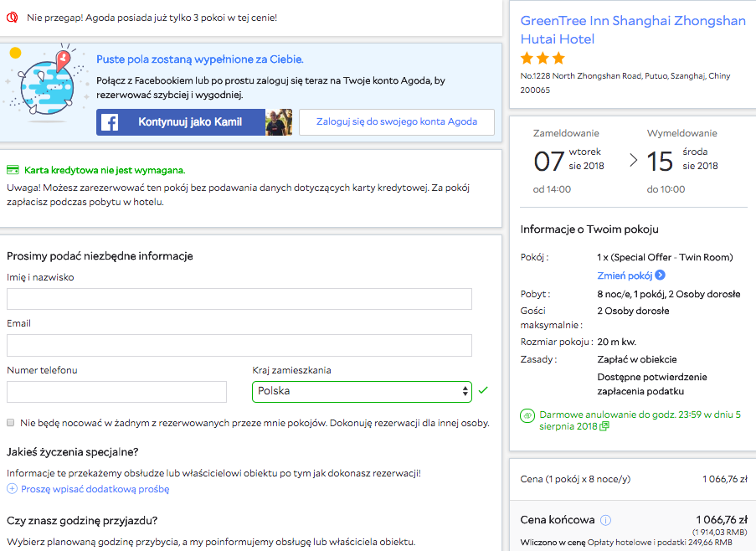Click the popup icon after sierpnia 2018

[604, 426]
